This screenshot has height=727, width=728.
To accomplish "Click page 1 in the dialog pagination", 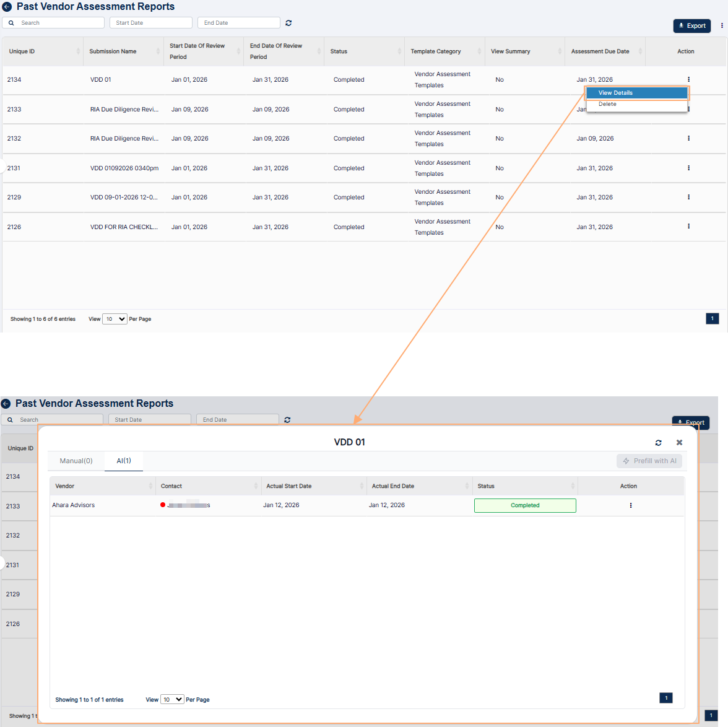I will (665, 698).
